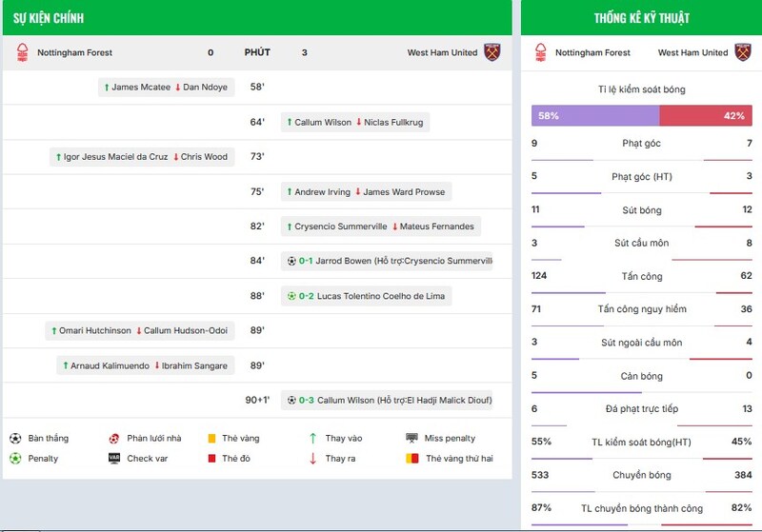This screenshot has width=762, height=532.
Task: Click the Cản bóng stat label
Action: pyautogui.click(x=641, y=376)
